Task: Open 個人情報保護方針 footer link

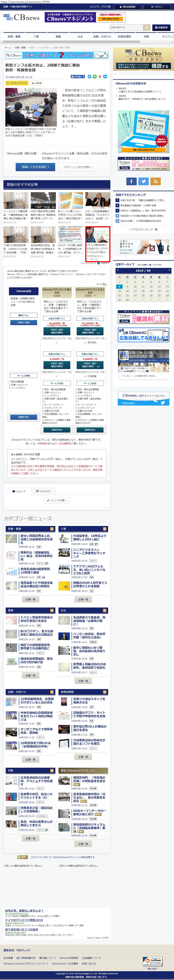Action: [x=26, y=958]
